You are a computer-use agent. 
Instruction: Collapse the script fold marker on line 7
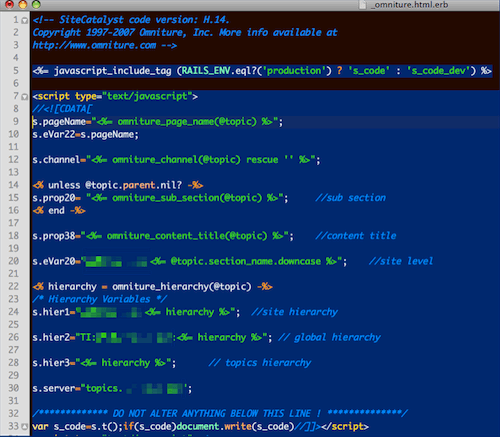(24, 97)
